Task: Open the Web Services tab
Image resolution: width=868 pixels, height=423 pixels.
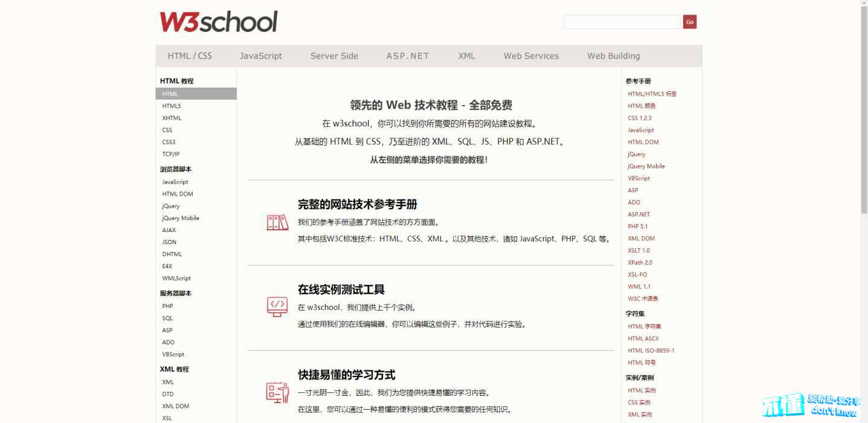Action: coord(531,56)
